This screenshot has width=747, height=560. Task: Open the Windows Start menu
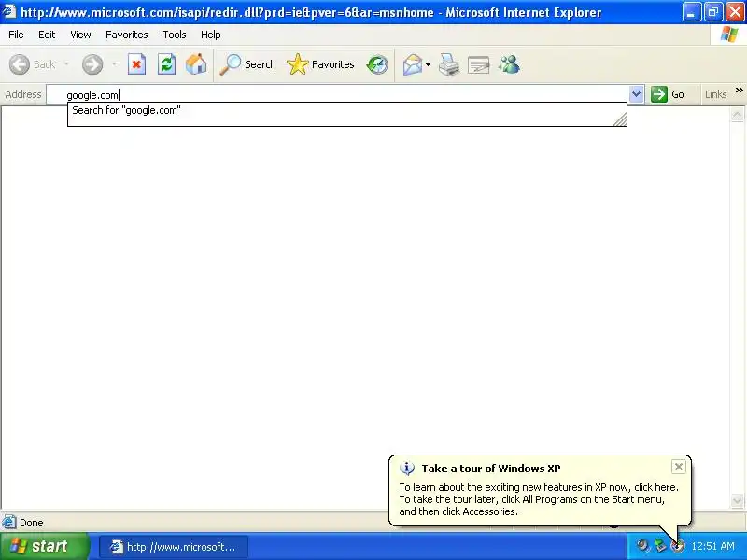pyautogui.click(x=45, y=546)
